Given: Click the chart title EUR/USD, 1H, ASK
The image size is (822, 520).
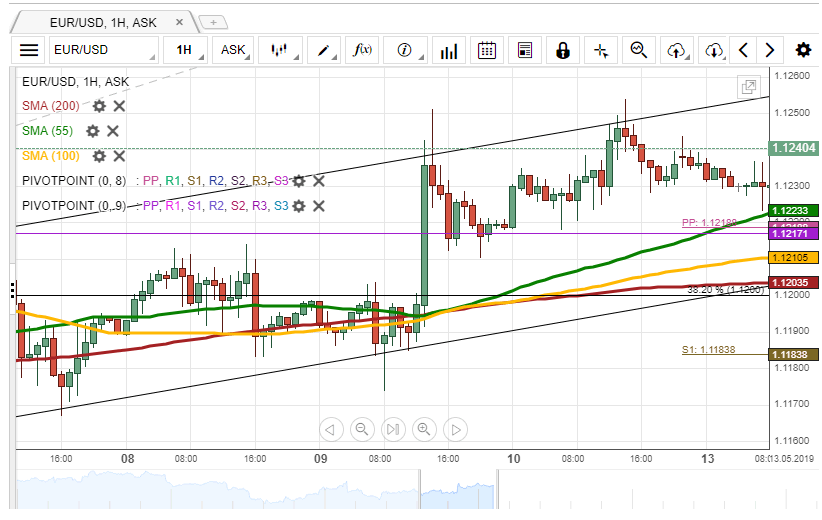Looking at the screenshot, I should pos(75,82).
